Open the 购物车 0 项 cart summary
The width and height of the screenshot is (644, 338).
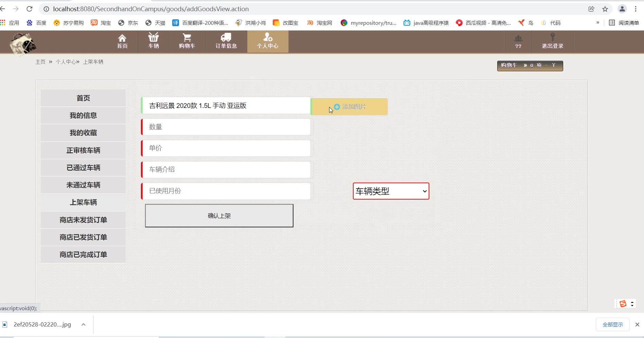coord(530,66)
